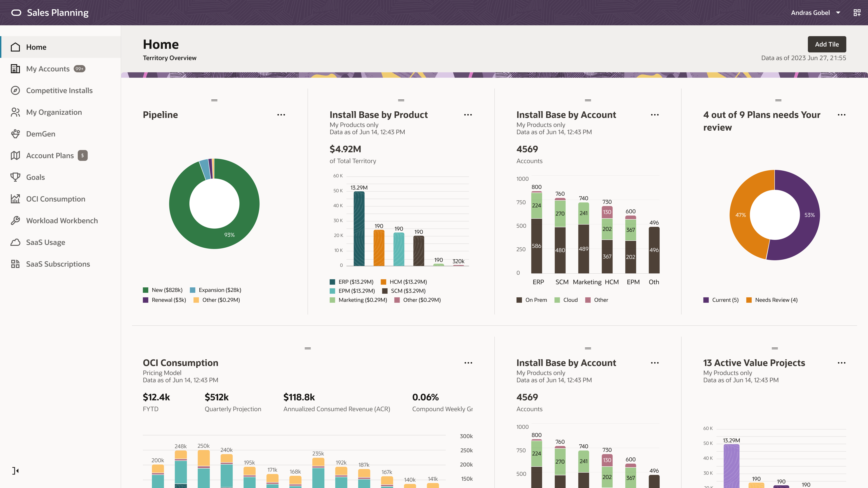Click the 99+ badge on My Accounts
This screenshot has width=868, height=488.
pyautogui.click(x=80, y=69)
